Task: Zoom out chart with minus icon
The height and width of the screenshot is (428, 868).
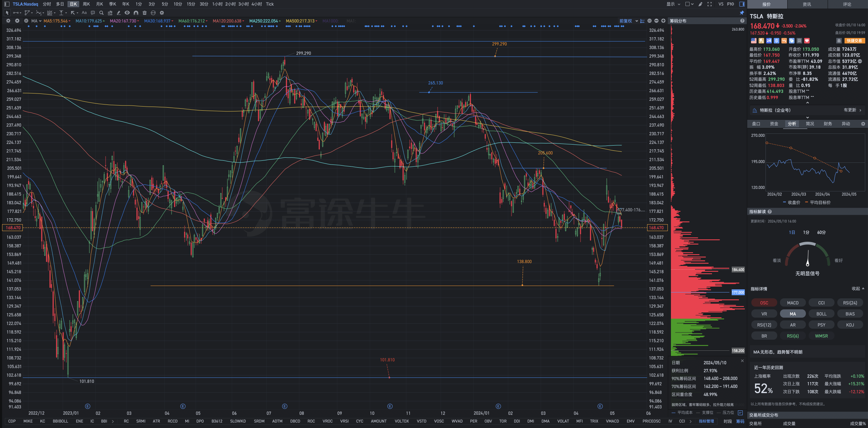Action: (656, 21)
